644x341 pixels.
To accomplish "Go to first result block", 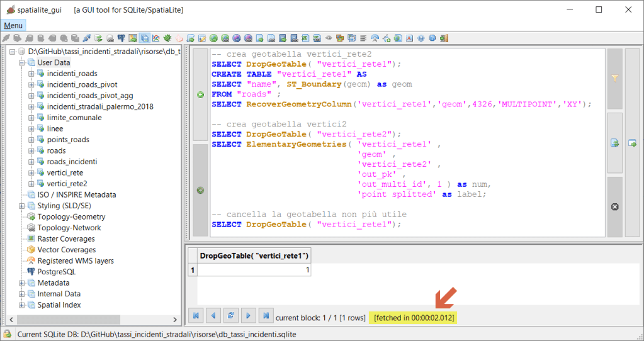I will pyautogui.click(x=196, y=316).
